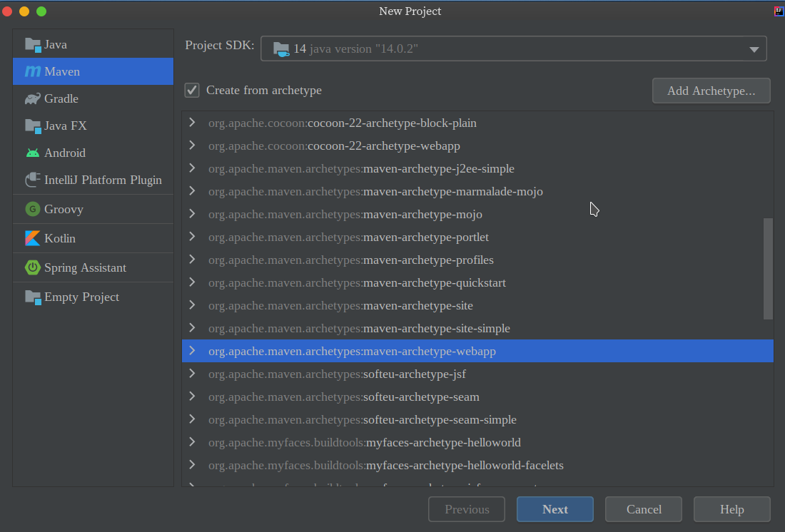Click the Next button
Image resolution: width=785 pixels, height=532 pixels.
[x=555, y=509]
